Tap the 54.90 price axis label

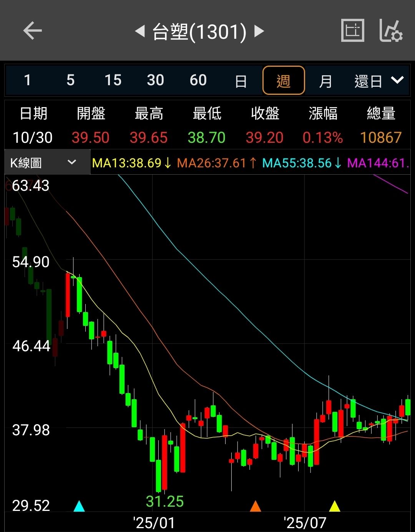pyautogui.click(x=31, y=262)
